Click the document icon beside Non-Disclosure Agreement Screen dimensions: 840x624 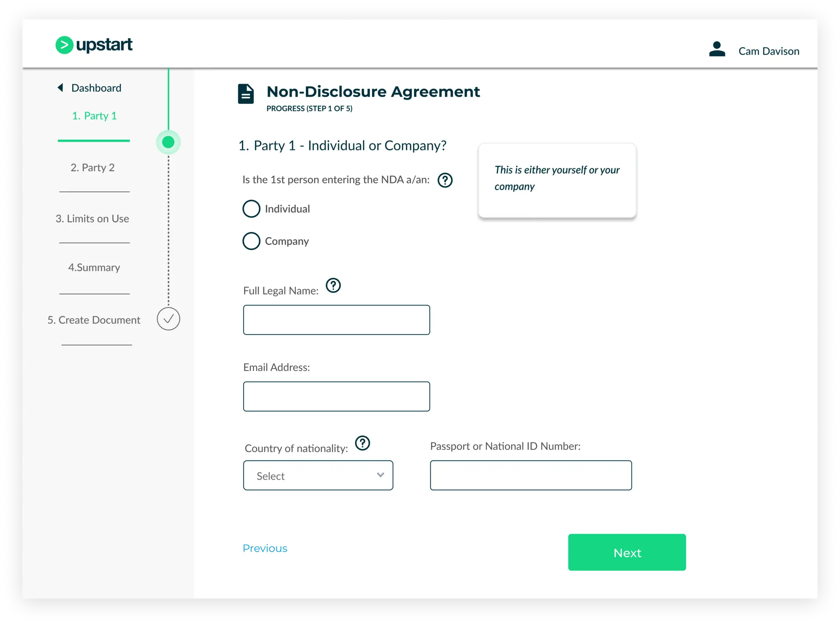point(246,94)
